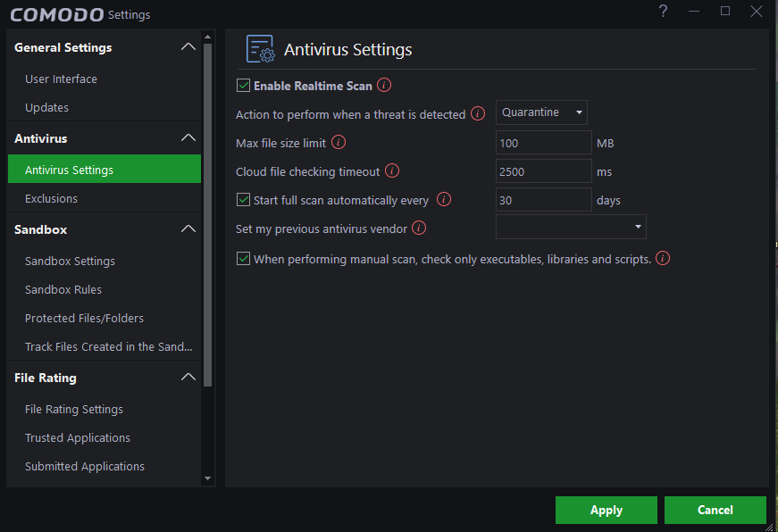Viewport: 778px width, 532px height.
Task: Click info icon beside Enable Realtime Scan
Action: tap(384, 86)
